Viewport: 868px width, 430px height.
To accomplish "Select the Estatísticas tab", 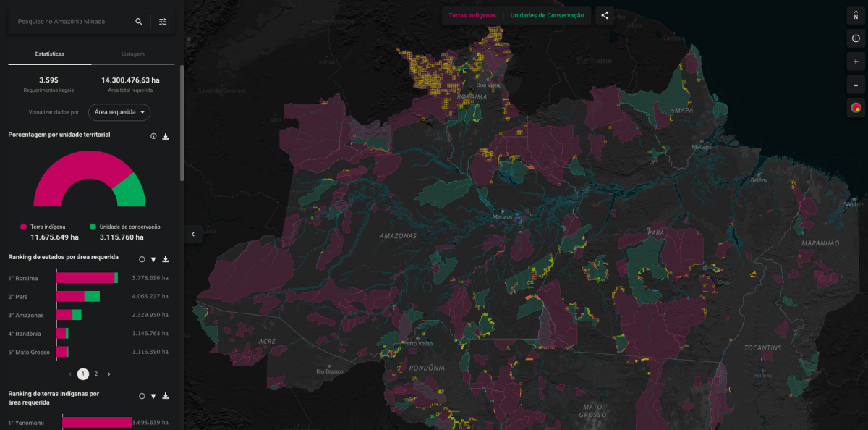I will tap(49, 54).
